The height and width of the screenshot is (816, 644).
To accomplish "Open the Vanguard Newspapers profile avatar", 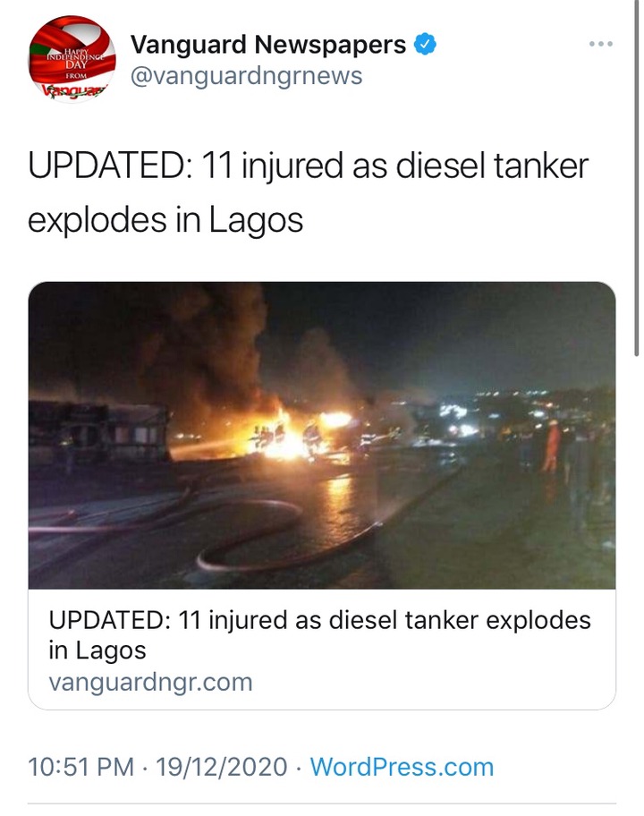I will pos(72,59).
